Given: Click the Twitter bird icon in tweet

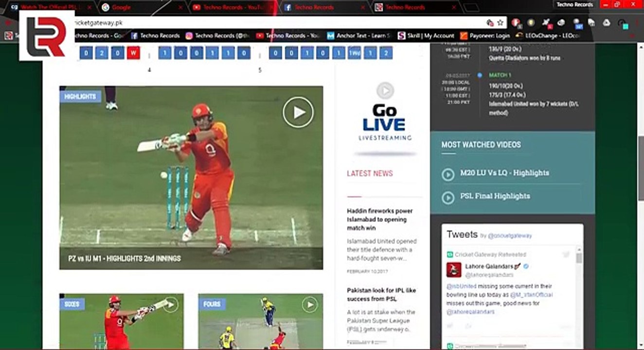Looking at the screenshot, I should click(566, 254).
